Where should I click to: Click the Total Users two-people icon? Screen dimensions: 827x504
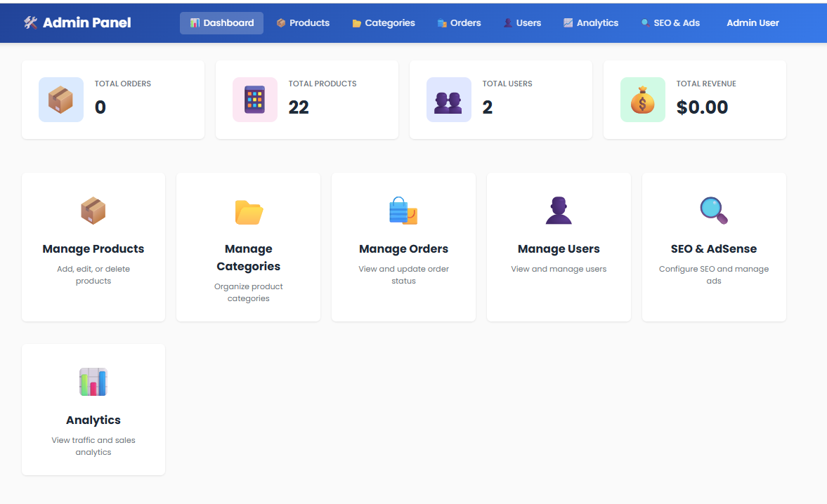click(448, 102)
